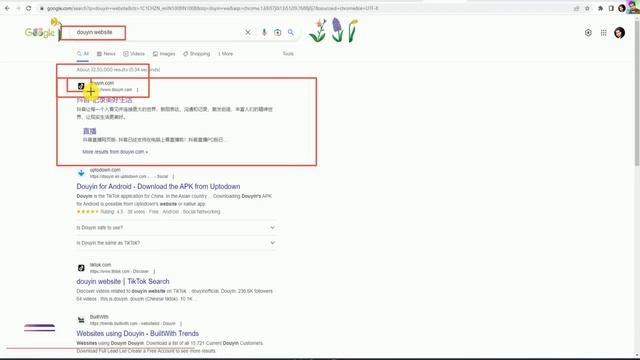The height and width of the screenshot is (360, 640).
Task: Switch to the News tab
Action: coord(106,54)
